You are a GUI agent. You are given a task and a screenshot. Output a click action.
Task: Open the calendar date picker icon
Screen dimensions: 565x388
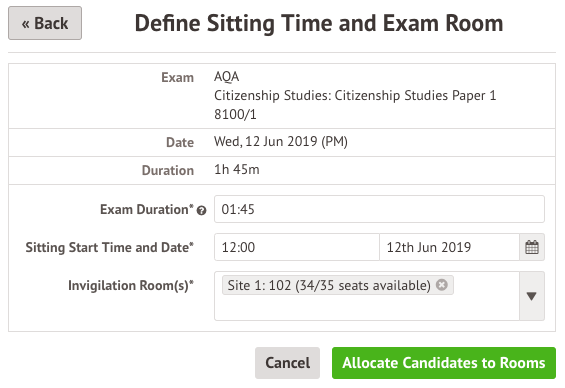coord(532,247)
